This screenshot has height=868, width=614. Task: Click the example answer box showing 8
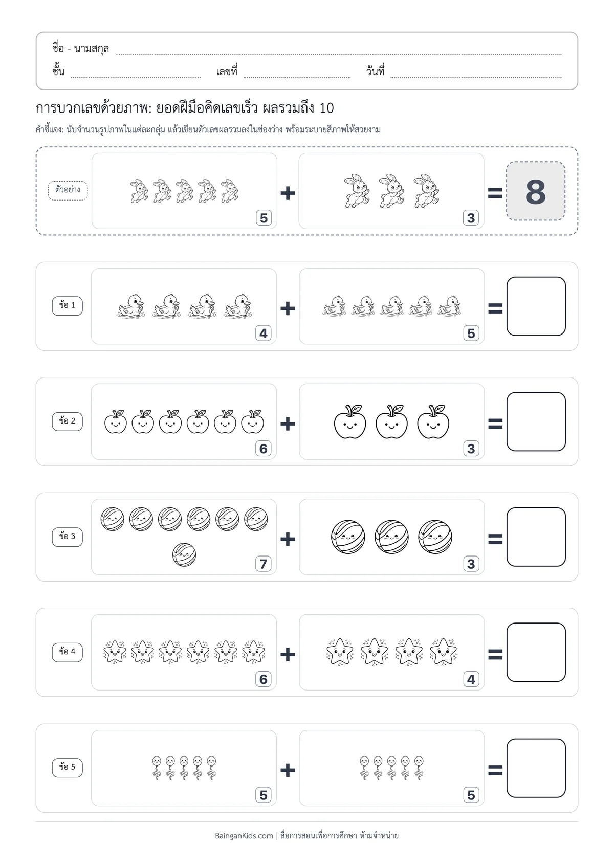536,191
